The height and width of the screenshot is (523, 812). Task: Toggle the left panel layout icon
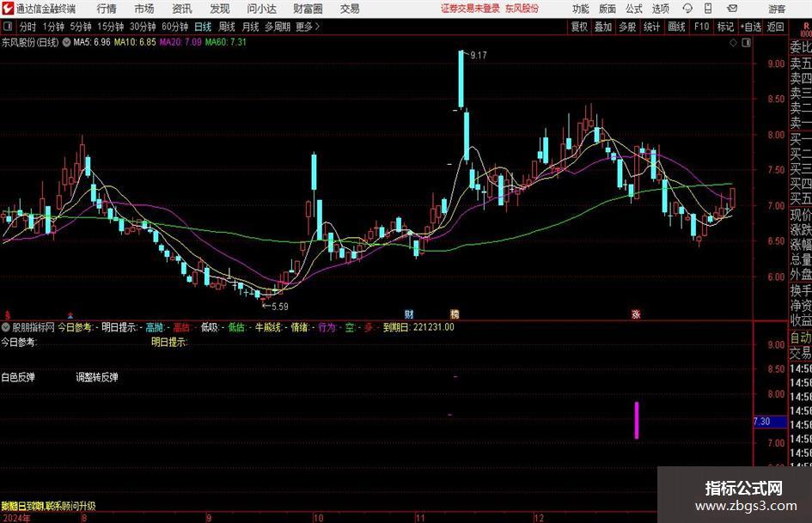[x=8, y=27]
